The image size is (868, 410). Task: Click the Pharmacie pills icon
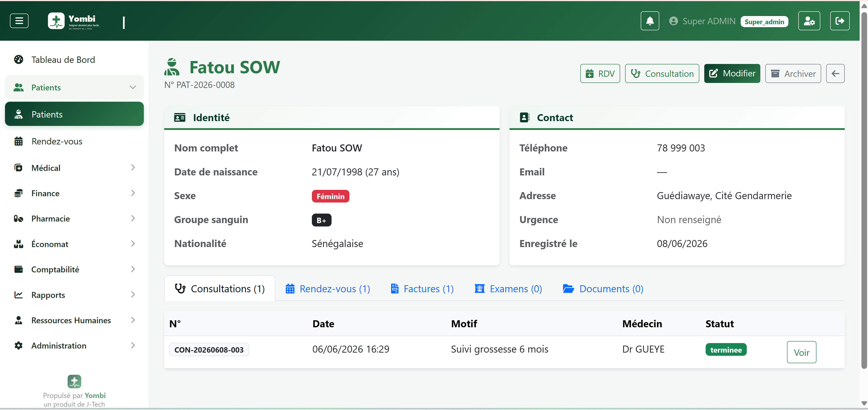tap(19, 219)
